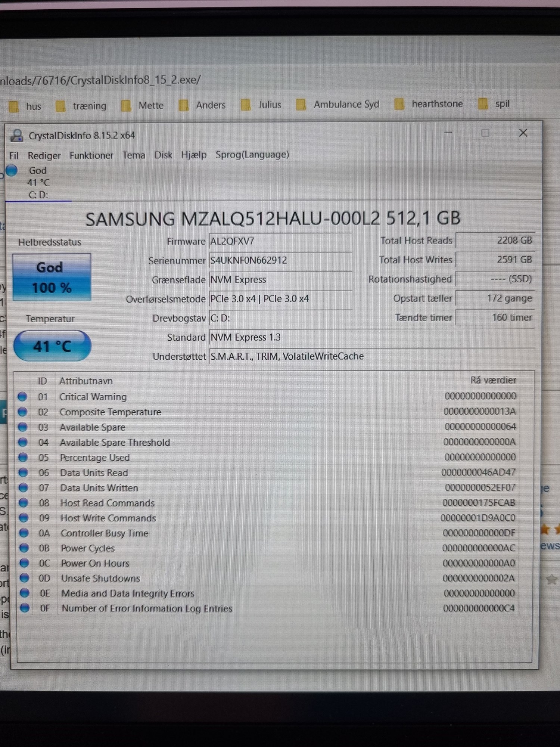Screen dimensions: 560x747
Task: Open the Anders bookmark folder
Action: click(202, 105)
